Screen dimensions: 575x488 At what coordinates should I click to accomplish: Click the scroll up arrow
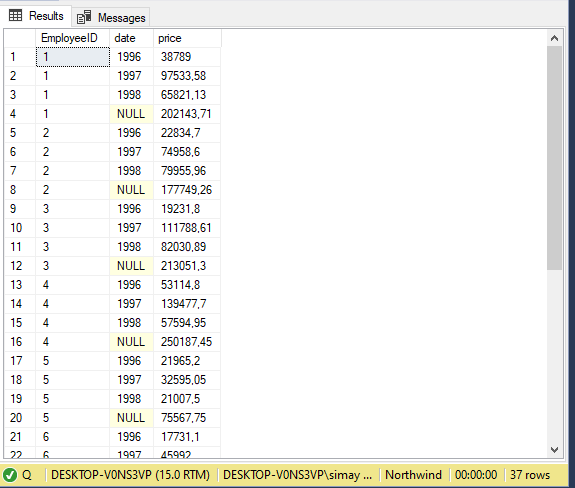554,38
